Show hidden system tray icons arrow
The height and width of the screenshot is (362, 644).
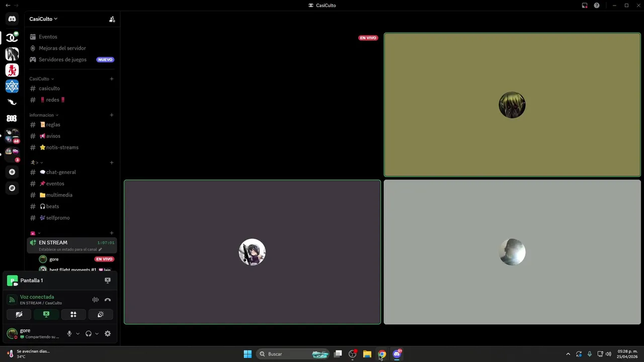click(568, 354)
